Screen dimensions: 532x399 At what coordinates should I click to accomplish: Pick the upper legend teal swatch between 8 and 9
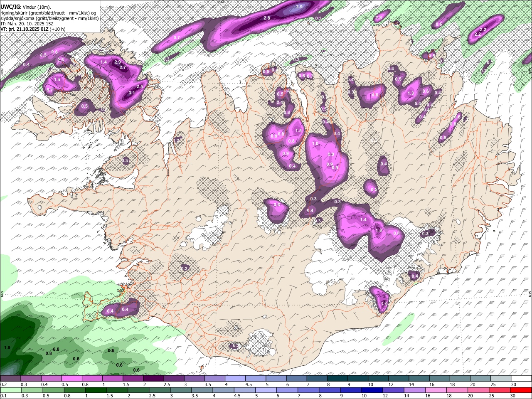coord(337,378)
